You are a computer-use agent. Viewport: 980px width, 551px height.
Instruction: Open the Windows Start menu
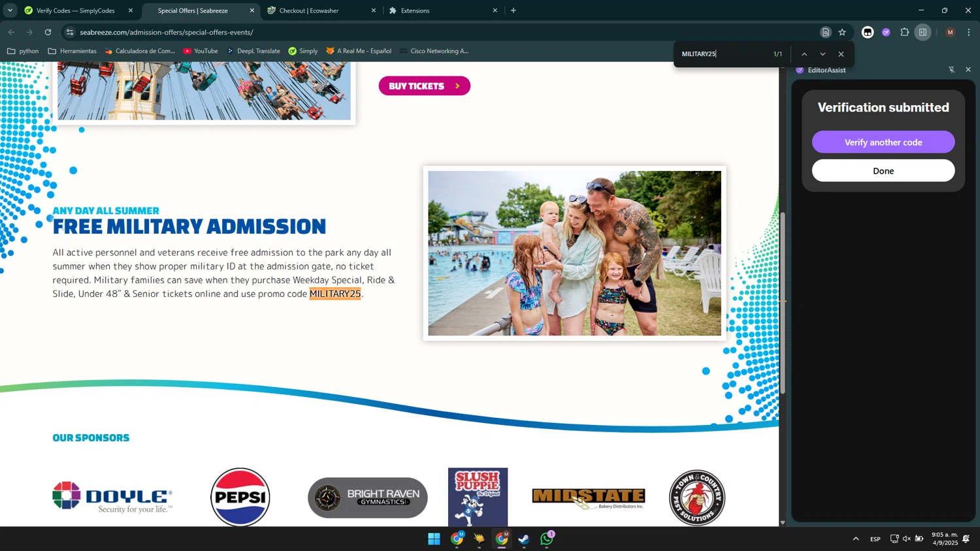coord(434,539)
